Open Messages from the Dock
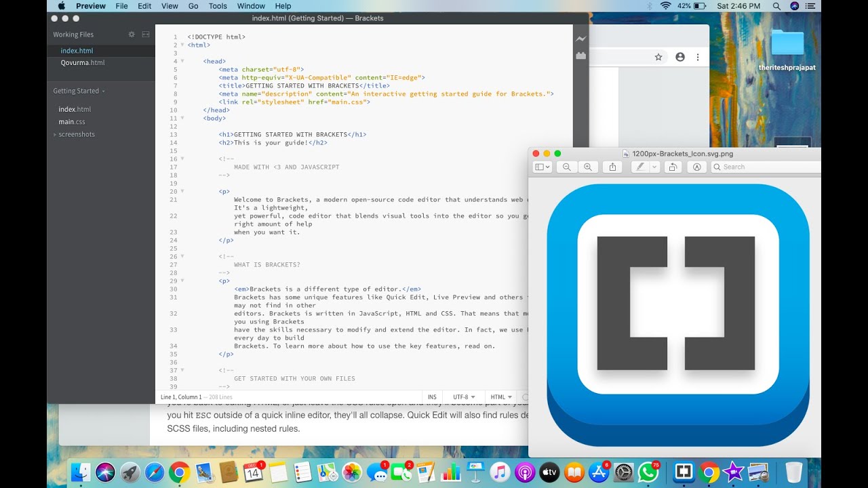The image size is (868, 488). pos(376,472)
